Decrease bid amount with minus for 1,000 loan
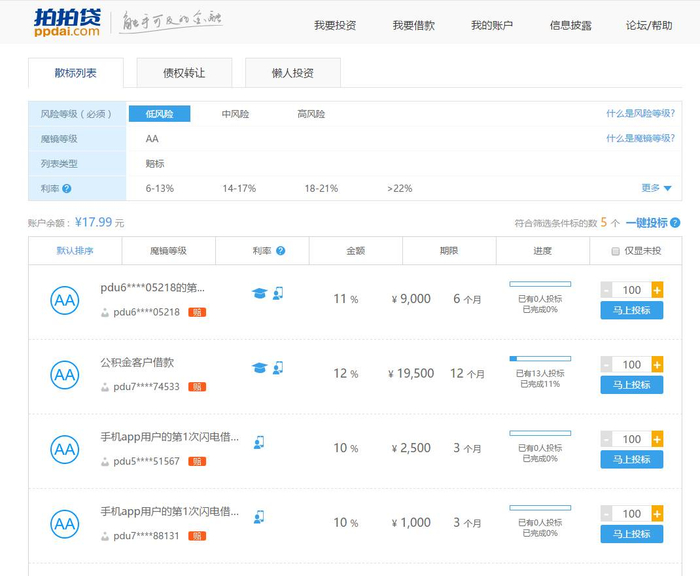The height and width of the screenshot is (576, 700). tap(606, 514)
